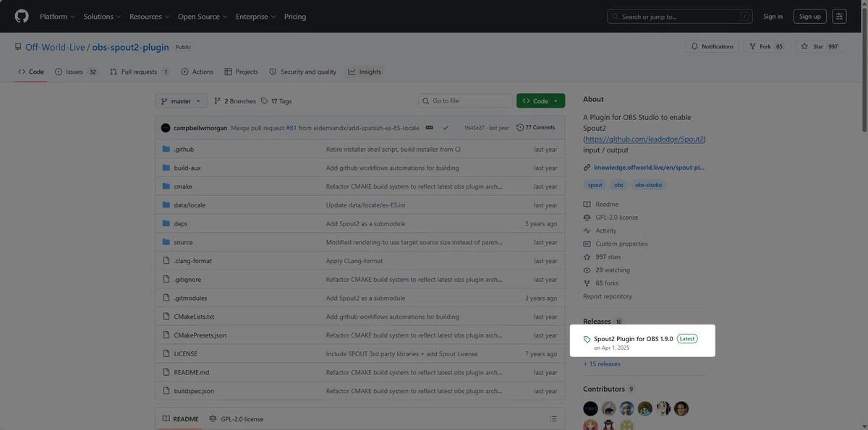Open the green Code dropdown button
This screenshot has width=868, height=430.
pos(540,101)
